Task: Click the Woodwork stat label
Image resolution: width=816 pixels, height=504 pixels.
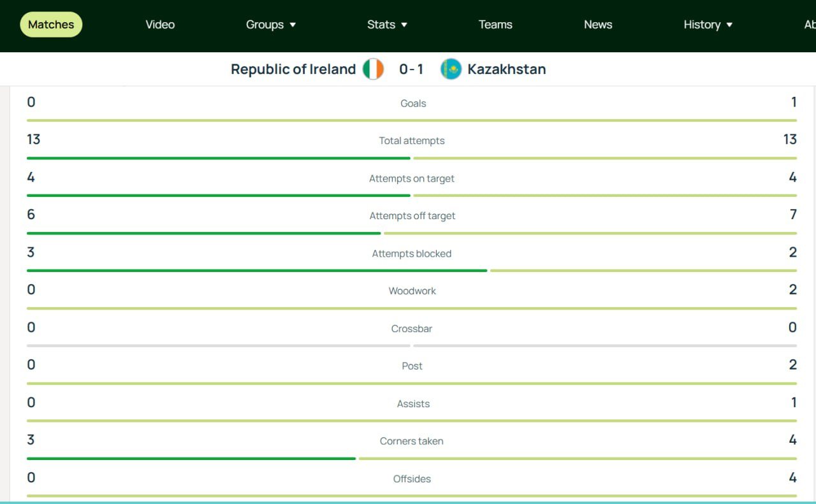Action: click(x=412, y=291)
